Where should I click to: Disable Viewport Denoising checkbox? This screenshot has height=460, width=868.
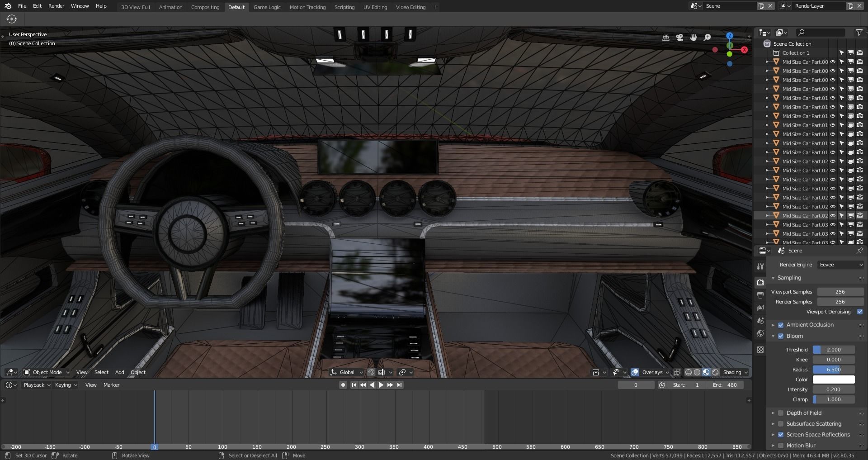pos(860,312)
